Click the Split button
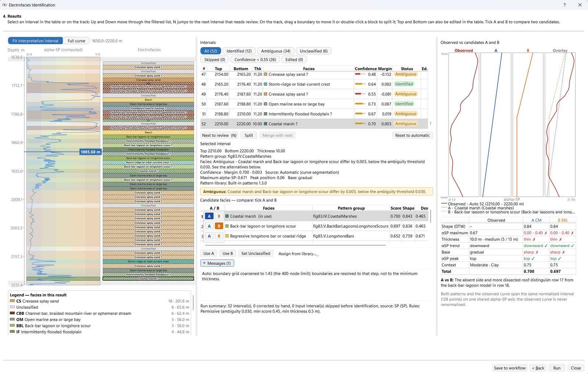The width and height of the screenshot is (588, 374). 249,135
